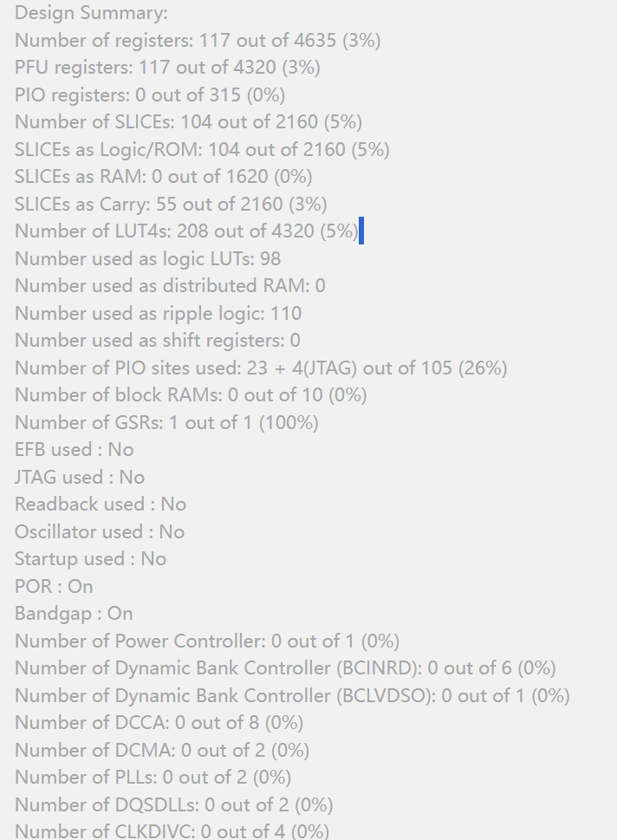Screen dimensions: 617x840
Task: Click the Number of block RAMs line
Action: click(x=191, y=395)
